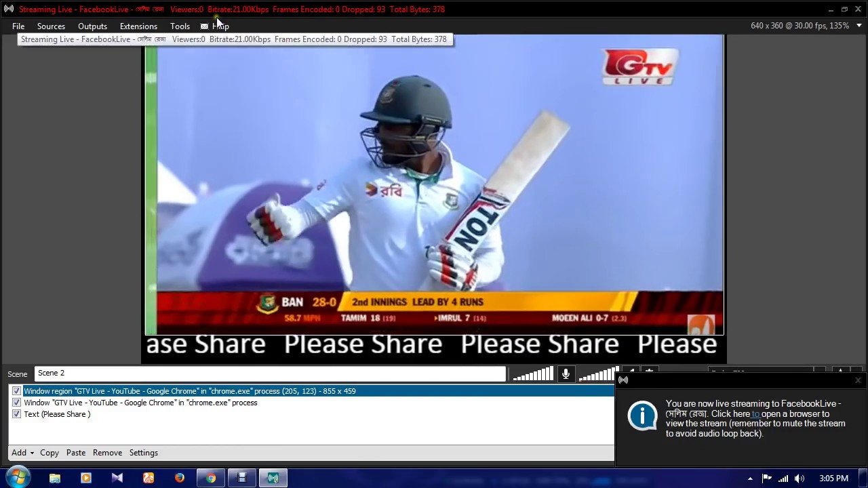Adjust the microphone volume bars right of the mic
This screenshot has height=488, width=868.
click(x=597, y=374)
